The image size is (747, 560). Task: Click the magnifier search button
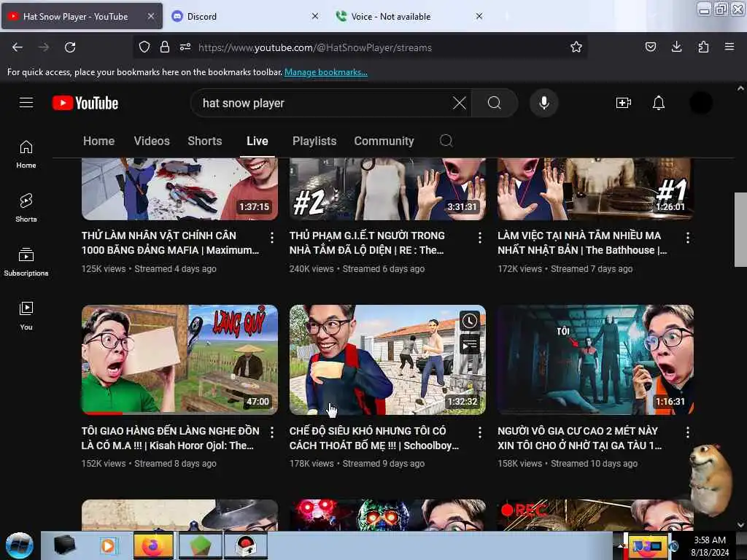tap(495, 103)
